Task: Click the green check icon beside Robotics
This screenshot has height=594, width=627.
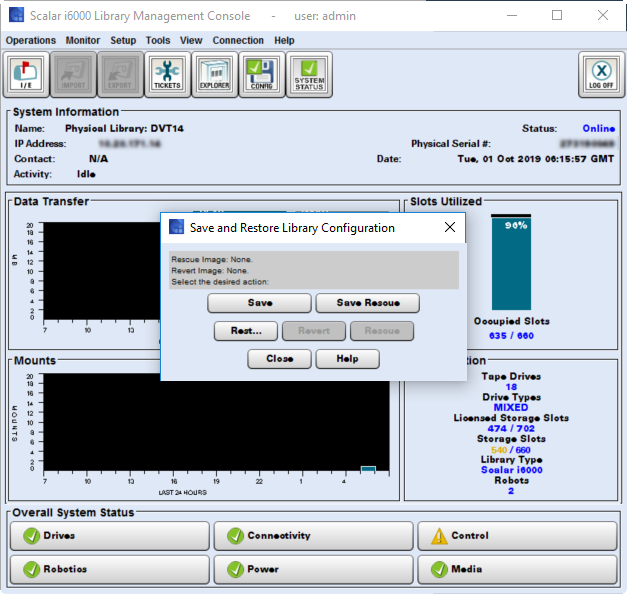Action: (x=31, y=569)
